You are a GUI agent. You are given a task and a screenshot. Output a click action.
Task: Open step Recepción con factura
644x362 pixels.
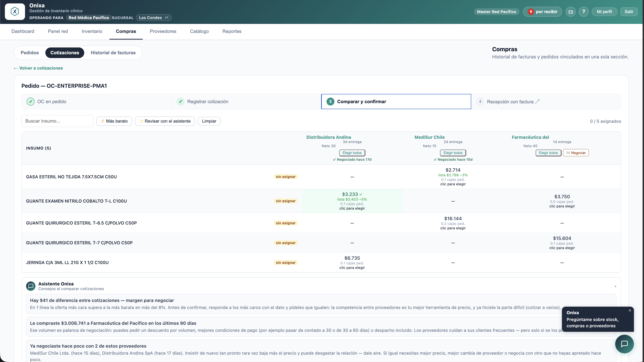pos(546,102)
